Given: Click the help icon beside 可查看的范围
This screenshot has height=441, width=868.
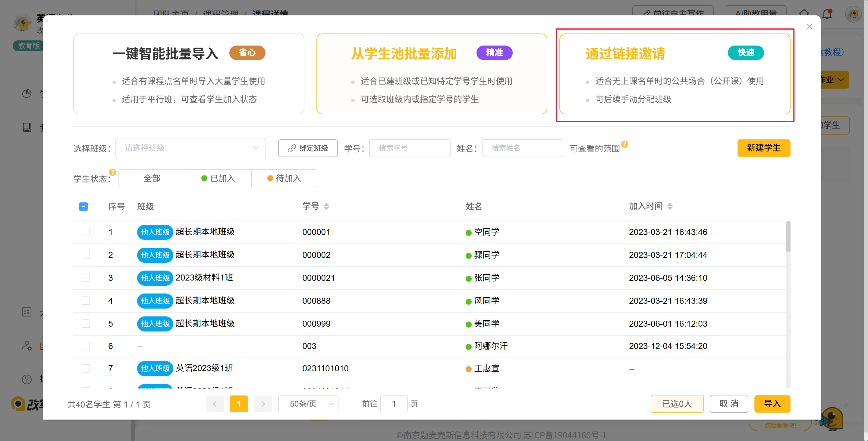Looking at the screenshot, I should click(x=625, y=144).
